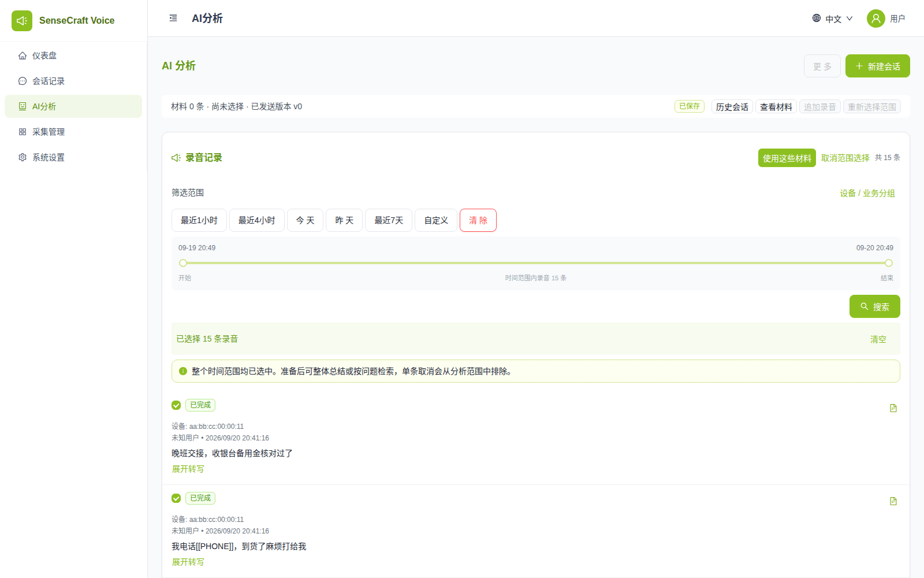This screenshot has width=924, height=578.
Task: Go to 仪表盘 in the sidebar
Action: 73,55
